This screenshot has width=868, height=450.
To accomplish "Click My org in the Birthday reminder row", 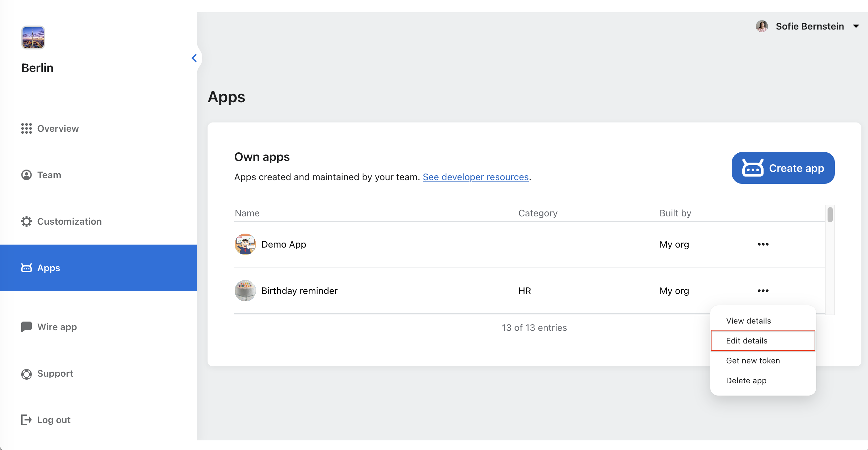I will (674, 291).
